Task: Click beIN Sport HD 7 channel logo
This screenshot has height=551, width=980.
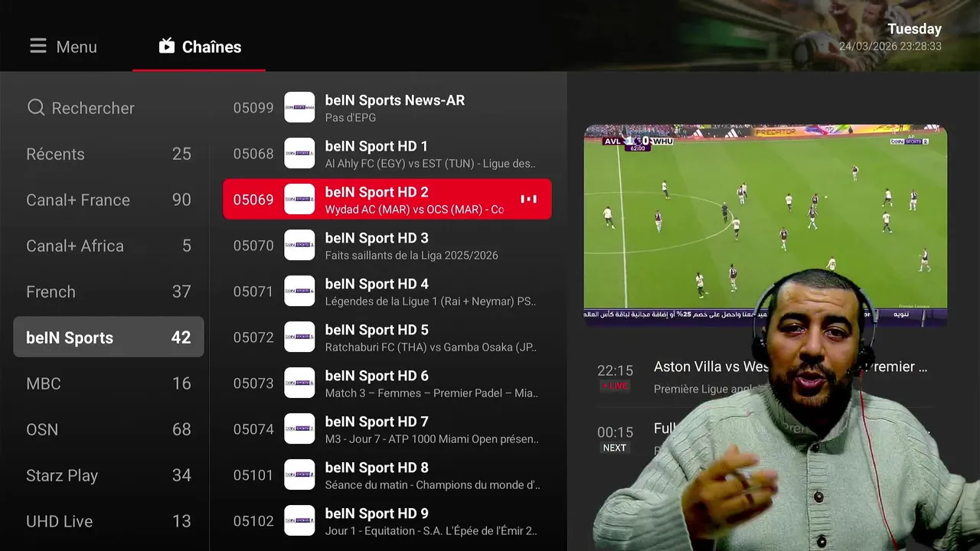Action: (299, 429)
